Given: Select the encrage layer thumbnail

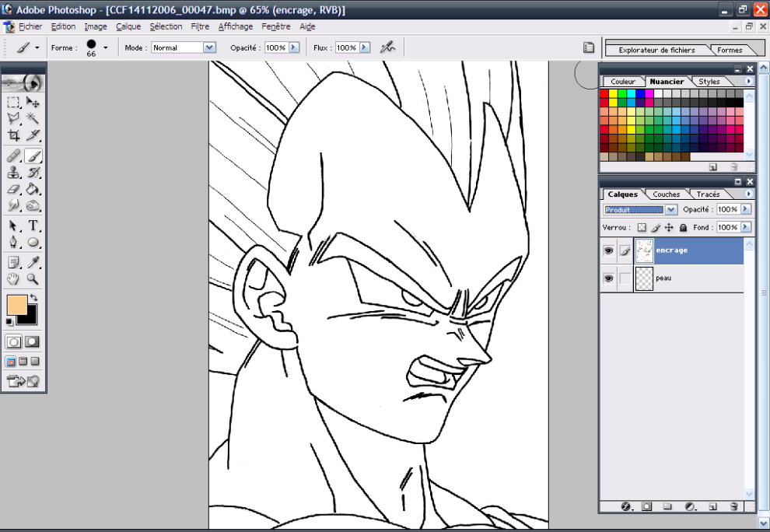Looking at the screenshot, I should tap(644, 251).
